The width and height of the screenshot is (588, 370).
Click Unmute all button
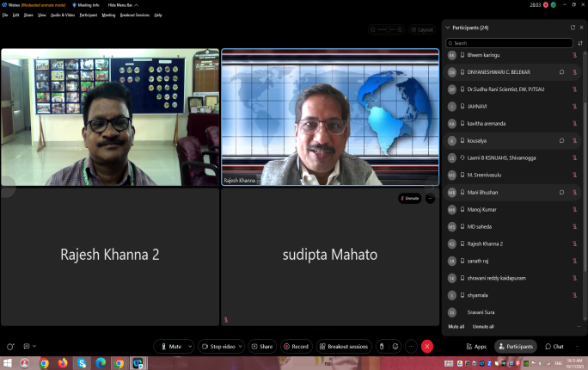point(483,327)
